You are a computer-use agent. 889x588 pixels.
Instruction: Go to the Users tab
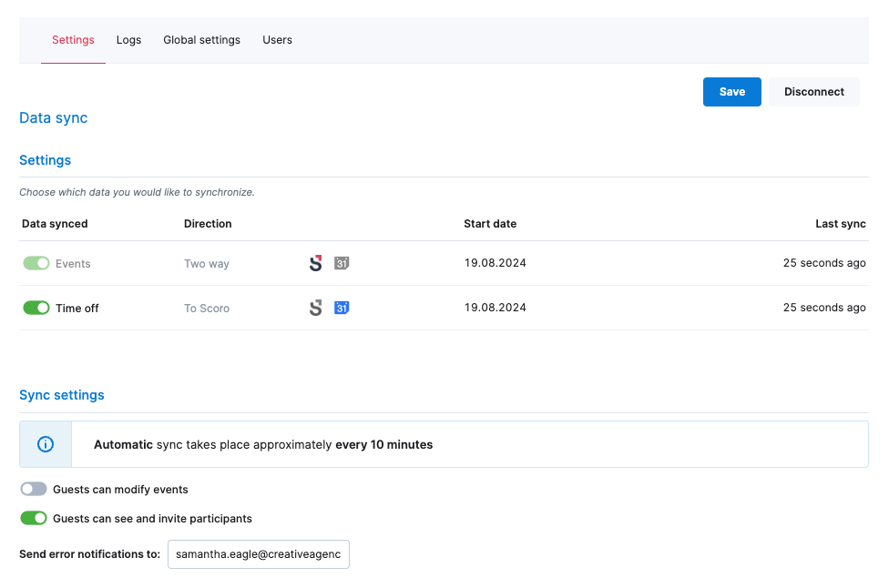click(277, 40)
